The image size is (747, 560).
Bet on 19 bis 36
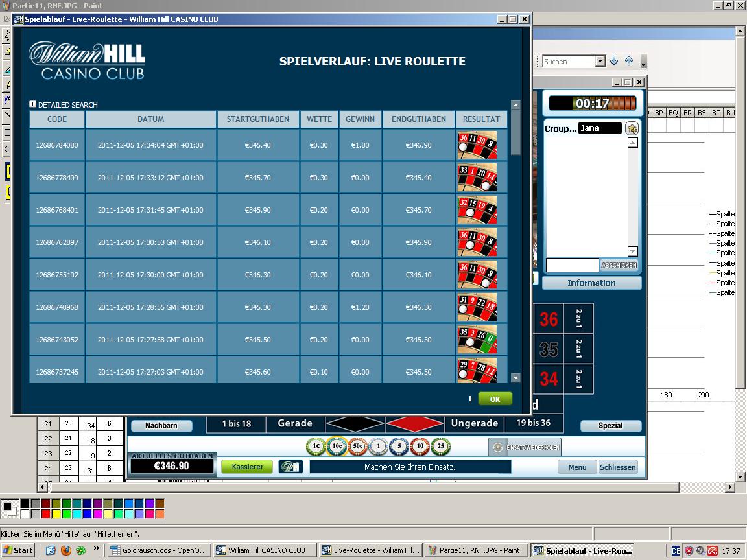click(534, 423)
